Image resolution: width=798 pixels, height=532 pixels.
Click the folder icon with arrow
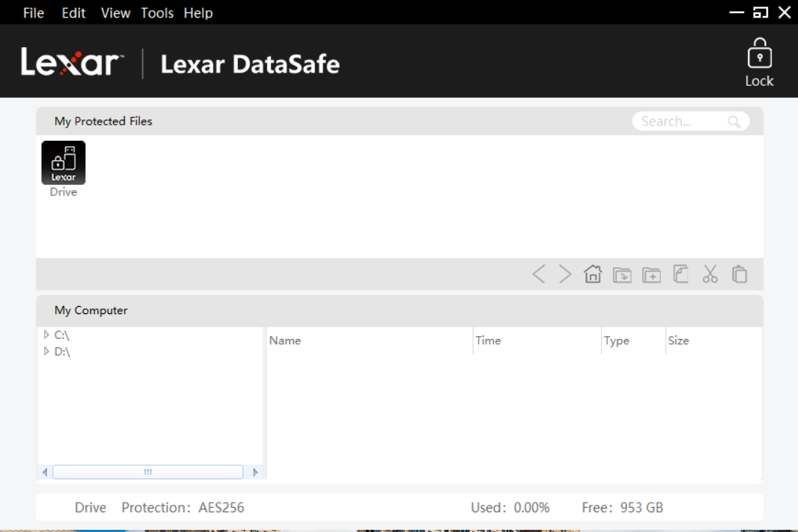[622, 274]
